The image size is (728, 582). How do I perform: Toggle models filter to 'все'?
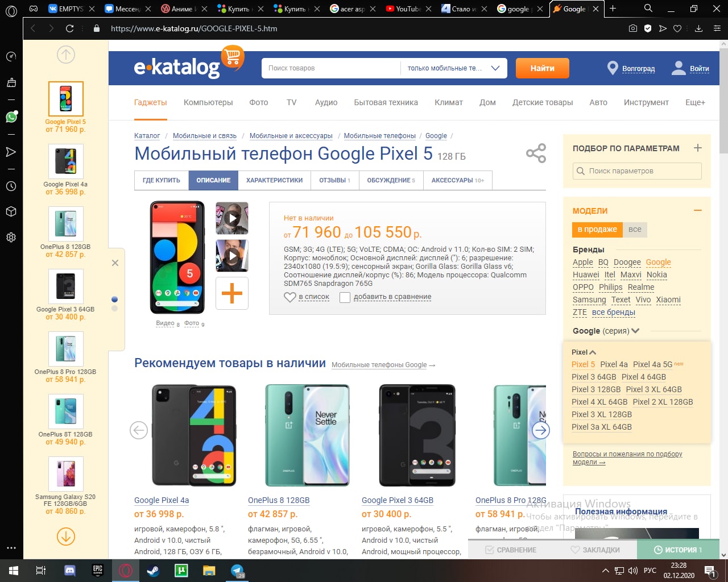point(635,230)
